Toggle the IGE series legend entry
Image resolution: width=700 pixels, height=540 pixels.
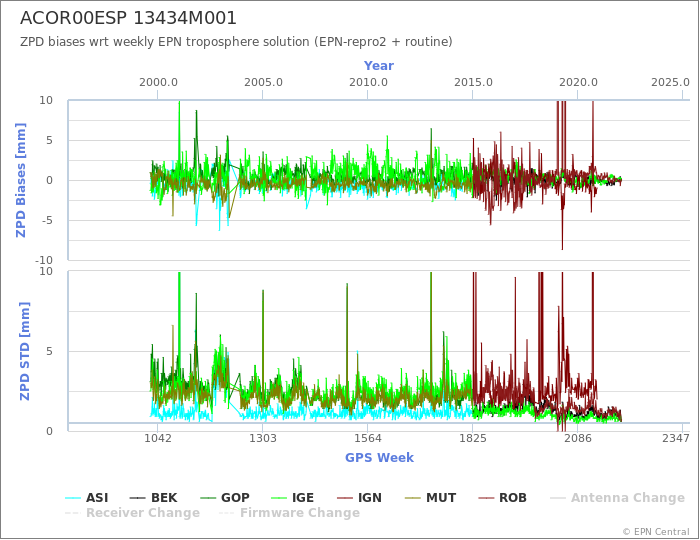292,498
